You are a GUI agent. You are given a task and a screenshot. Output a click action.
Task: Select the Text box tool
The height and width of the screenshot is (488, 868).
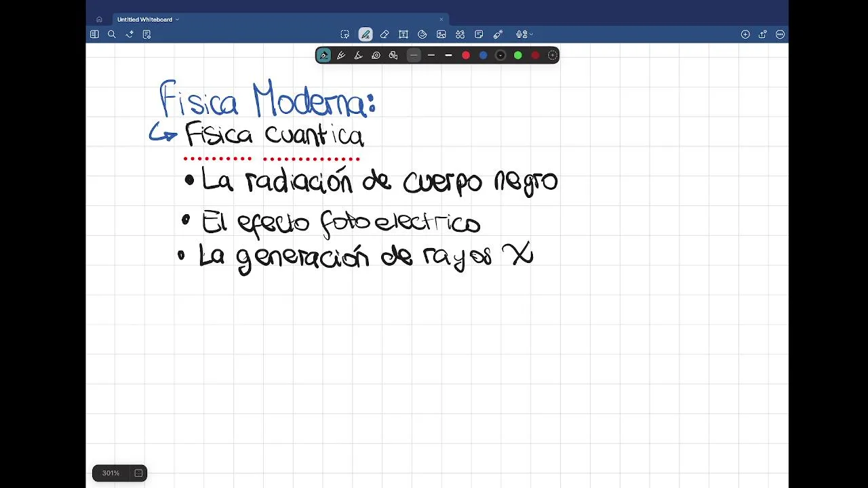pyautogui.click(x=403, y=35)
